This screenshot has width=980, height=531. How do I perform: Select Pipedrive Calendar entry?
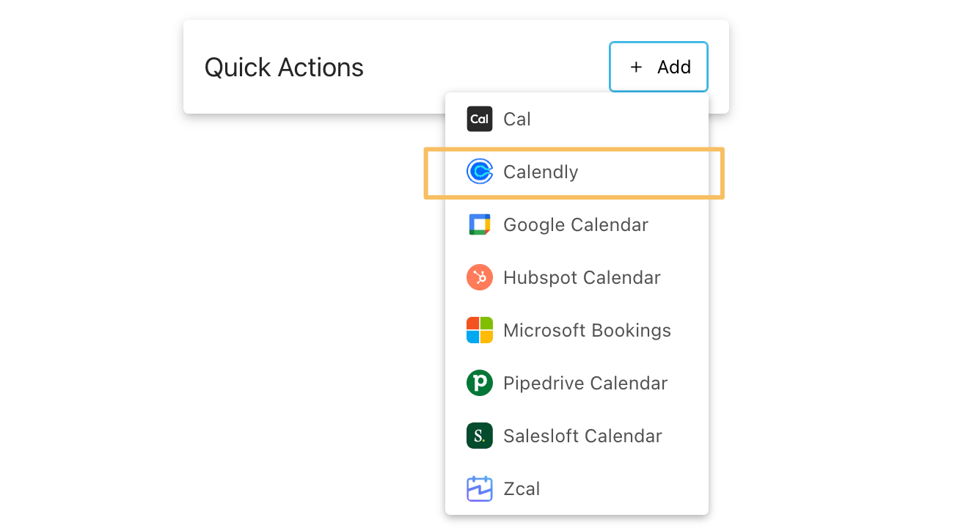(585, 383)
